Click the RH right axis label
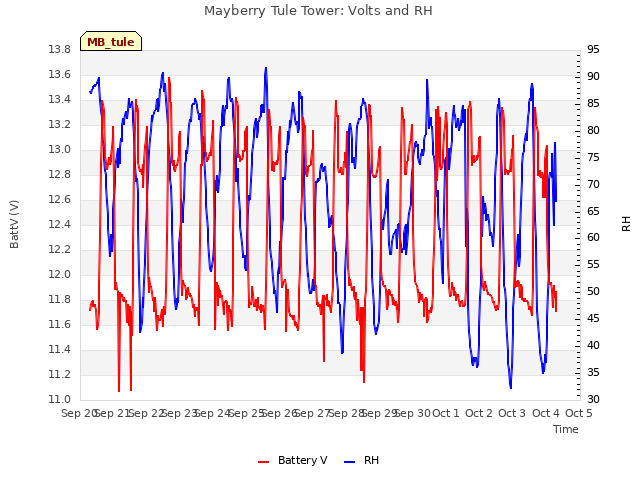 pyautogui.click(x=626, y=224)
